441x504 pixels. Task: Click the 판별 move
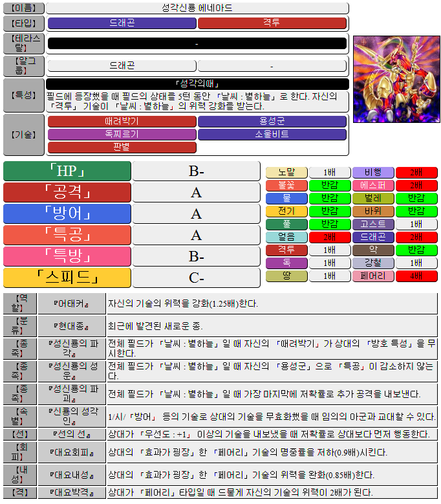[122, 147]
